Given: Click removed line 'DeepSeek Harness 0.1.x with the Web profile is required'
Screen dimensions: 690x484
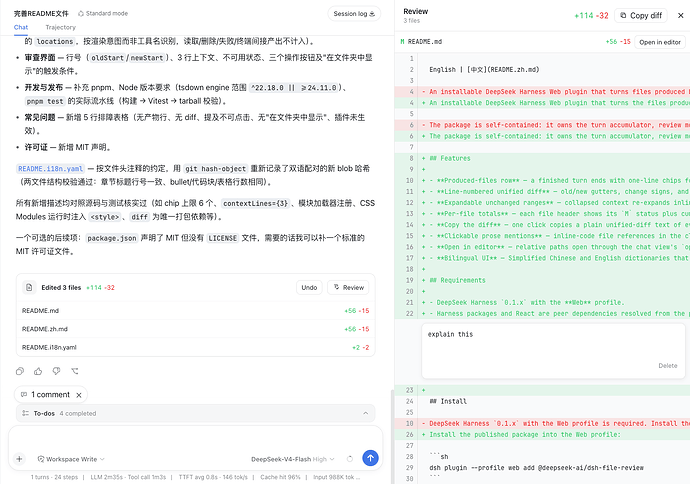Looking at the screenshot, I should pyautogui.click(x=542, y=423).
